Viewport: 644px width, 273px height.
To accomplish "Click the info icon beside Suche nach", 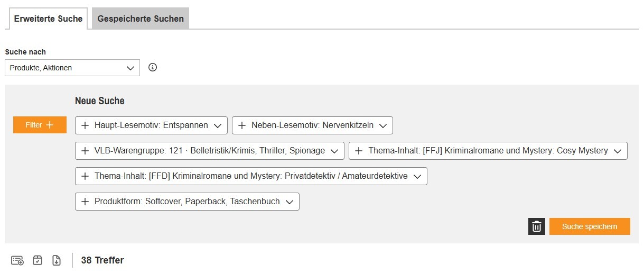I will (153, 68).
